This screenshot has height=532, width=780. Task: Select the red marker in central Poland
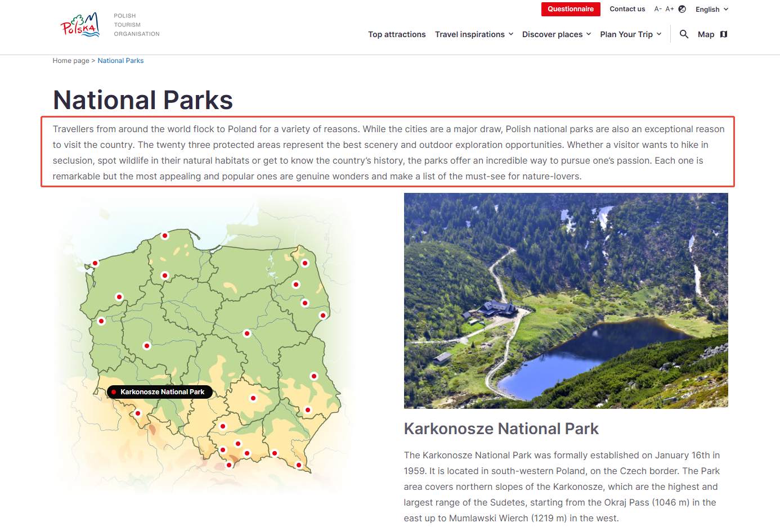click(x=246, y=333)
